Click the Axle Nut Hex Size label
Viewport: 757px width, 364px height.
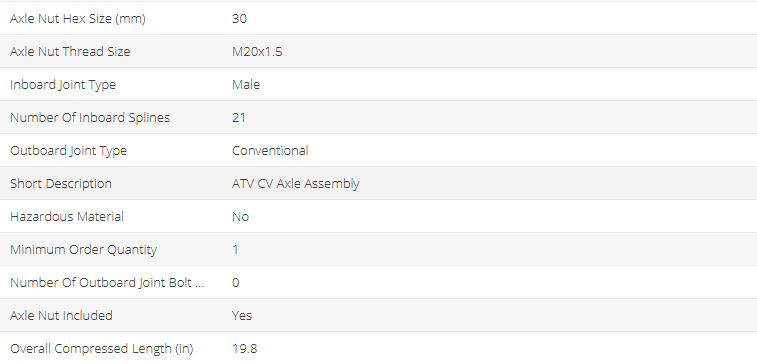point(78,19)
